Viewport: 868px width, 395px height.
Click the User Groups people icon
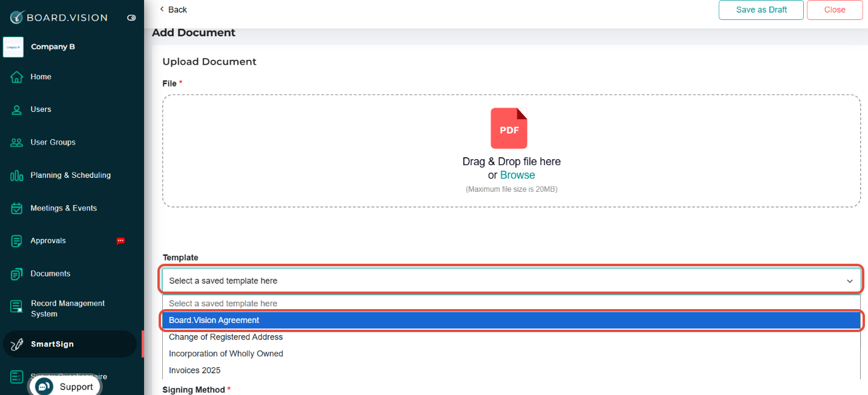[x=17, y=143]
